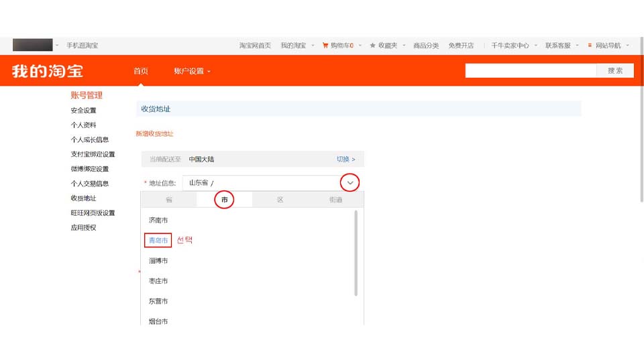Select 东营市 from city list
The image size is (644, 362).
(158, 301)
